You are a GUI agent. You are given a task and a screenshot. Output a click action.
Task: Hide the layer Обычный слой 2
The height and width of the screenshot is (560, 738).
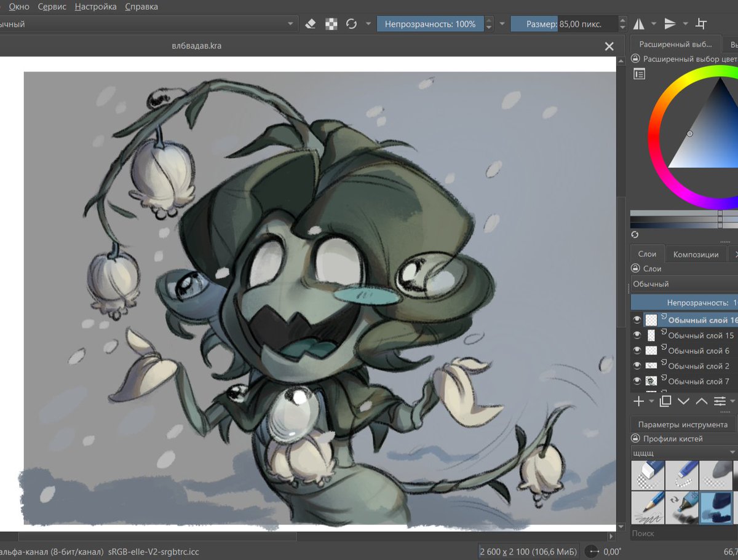coord(637,365)
